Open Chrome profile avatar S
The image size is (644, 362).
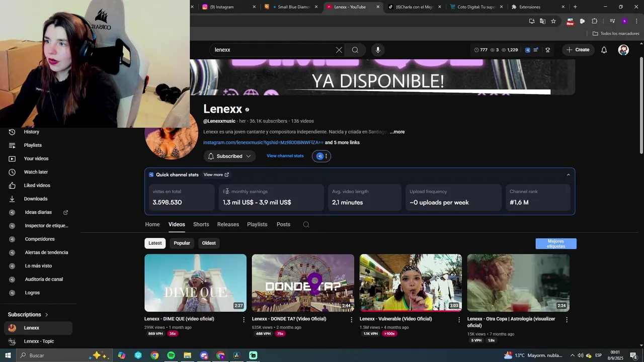coord(624,21)
